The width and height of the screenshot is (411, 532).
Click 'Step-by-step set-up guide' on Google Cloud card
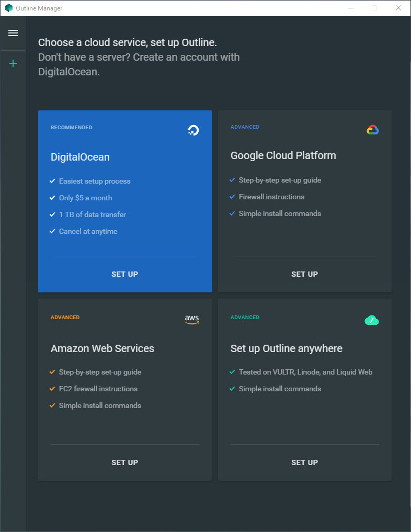pyautogui.click(x=280, y=180)
